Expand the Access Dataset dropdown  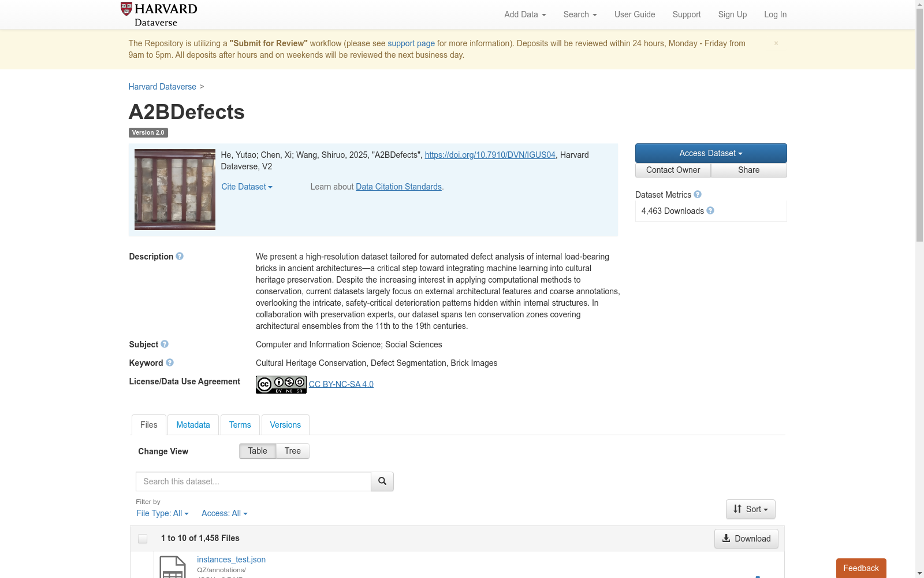click(x=711, y=153)
